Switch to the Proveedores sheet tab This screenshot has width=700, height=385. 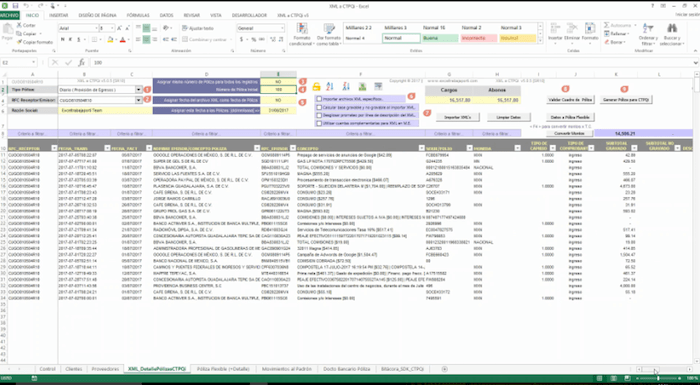[105, 369]
